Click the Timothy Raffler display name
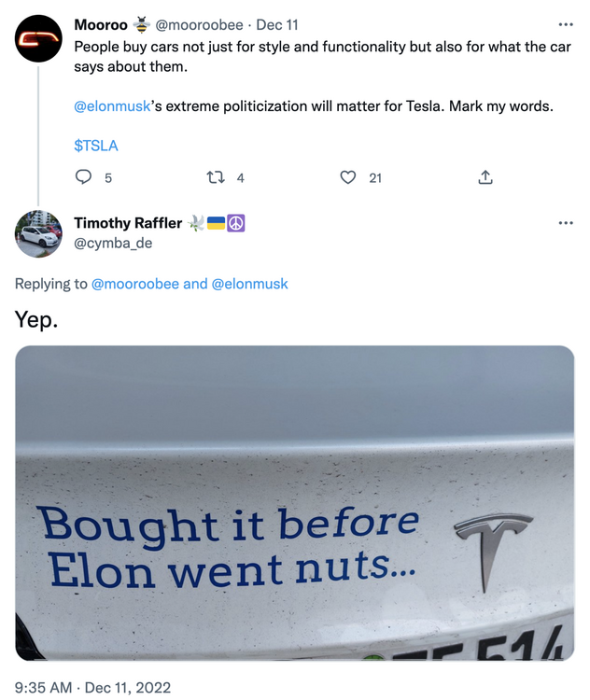590x700 pixels. pyautogui.click(x=128, y=224)
